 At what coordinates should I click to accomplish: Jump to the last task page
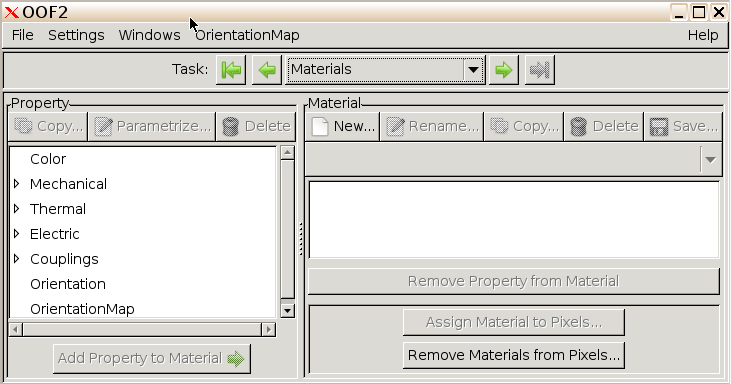tap(539, 70)
